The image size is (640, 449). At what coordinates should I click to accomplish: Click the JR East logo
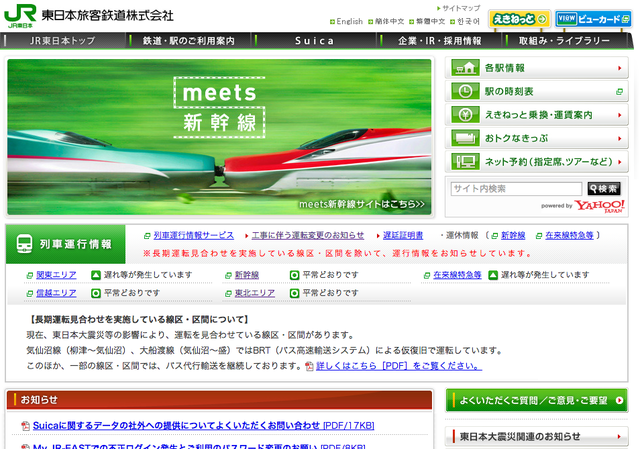[20, 16]
